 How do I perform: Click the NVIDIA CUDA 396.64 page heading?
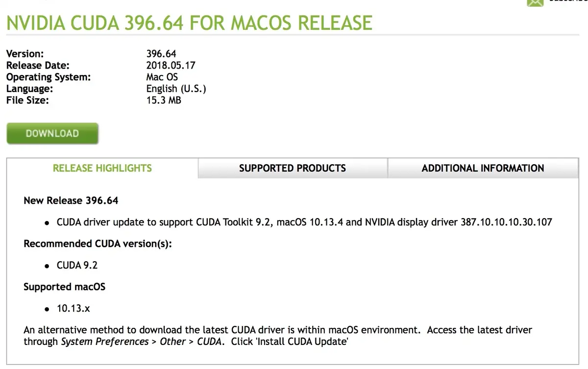tap(189, 23)
